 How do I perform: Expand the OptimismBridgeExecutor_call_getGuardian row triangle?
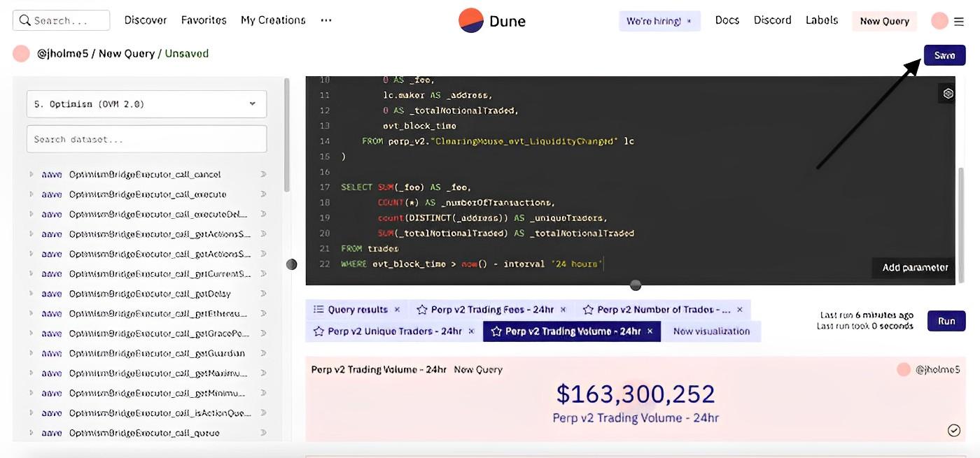[x=31, y=353]
